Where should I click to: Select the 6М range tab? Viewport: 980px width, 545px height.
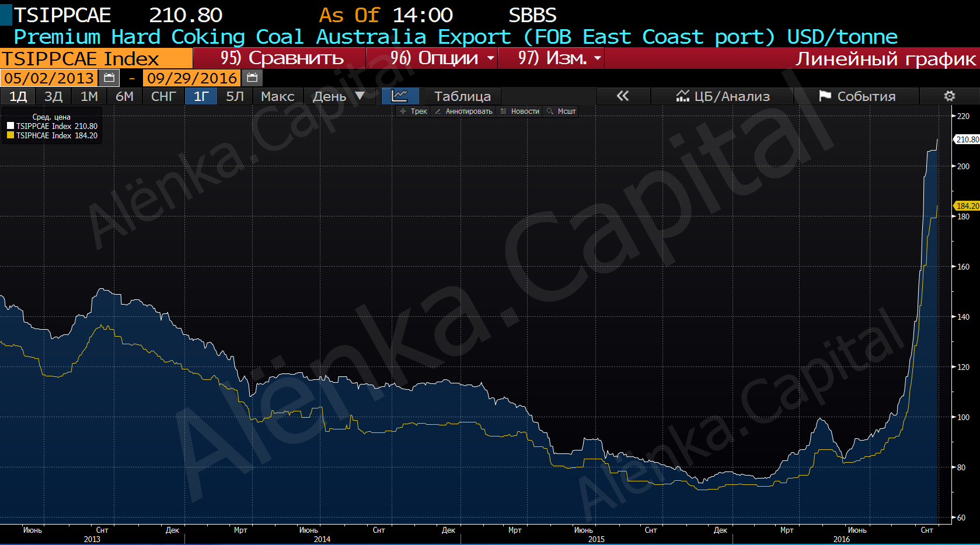pos(125,96)
